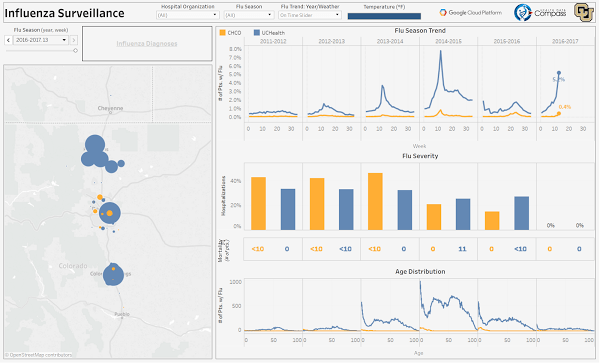
Task: Select the 2015-2016 UCHealth hospitalization bar
Action: tap(522, 213)
